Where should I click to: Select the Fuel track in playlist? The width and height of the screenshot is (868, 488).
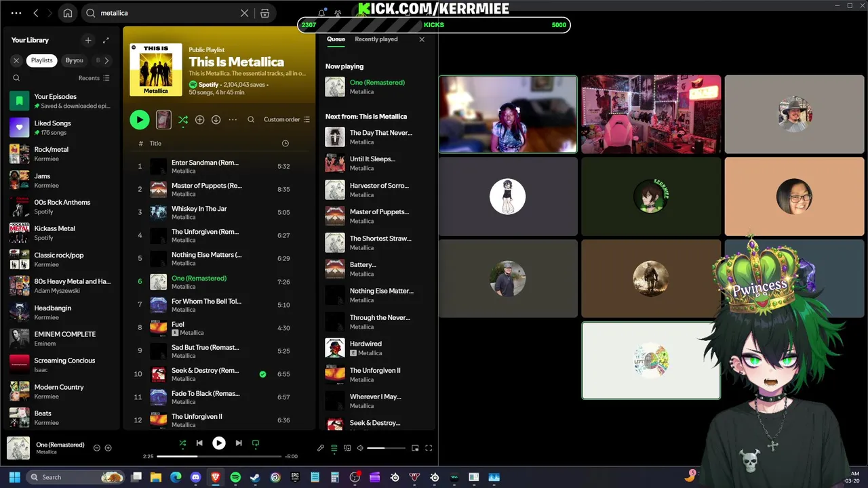pos(219,328)
